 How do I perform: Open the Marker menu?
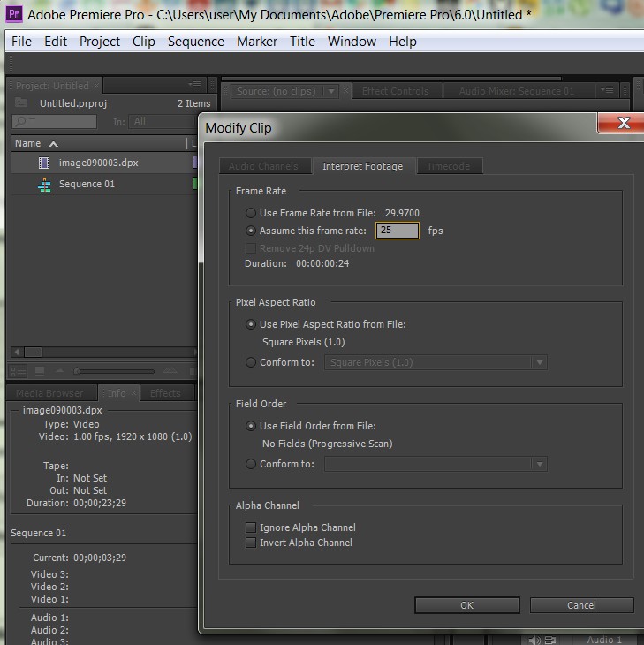coord(257,42)
